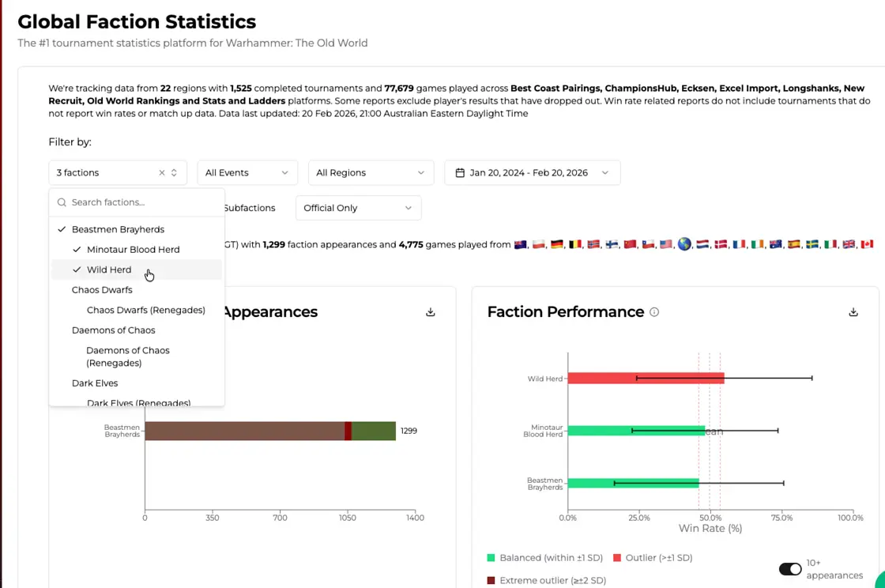The image size is (885, 588).
Task: Uncheck Beastmen Brayherds in the faction list
Action: point(137,229)
